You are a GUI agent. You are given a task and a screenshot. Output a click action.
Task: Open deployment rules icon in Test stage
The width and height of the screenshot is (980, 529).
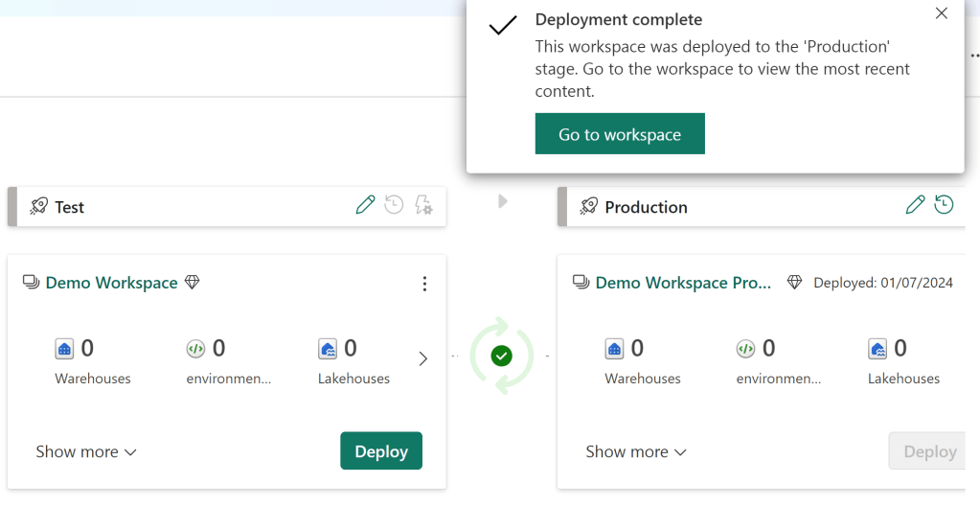(x=423, y=205)
